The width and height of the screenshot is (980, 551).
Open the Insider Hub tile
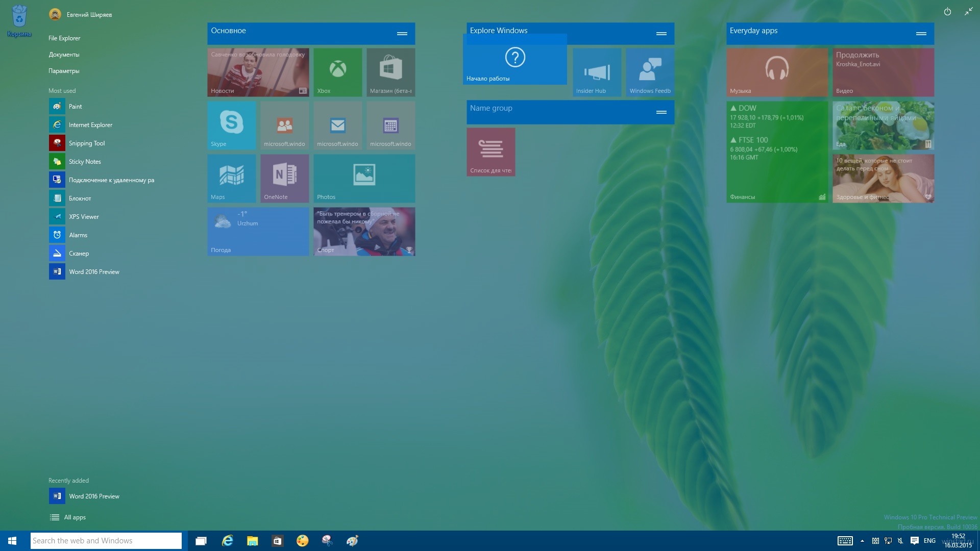click(597, 72)
